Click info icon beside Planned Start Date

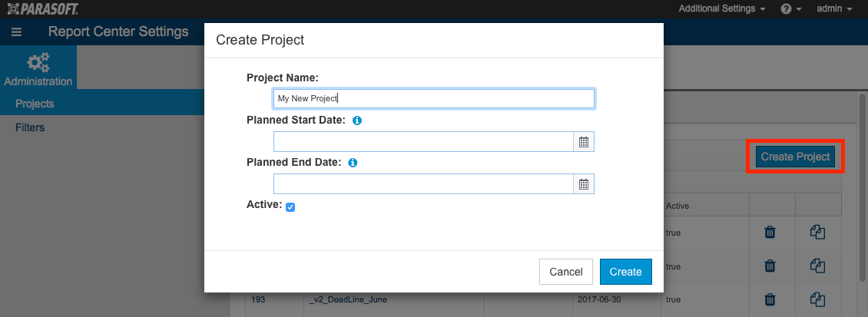pyautogui.click(x=357, y=120)
